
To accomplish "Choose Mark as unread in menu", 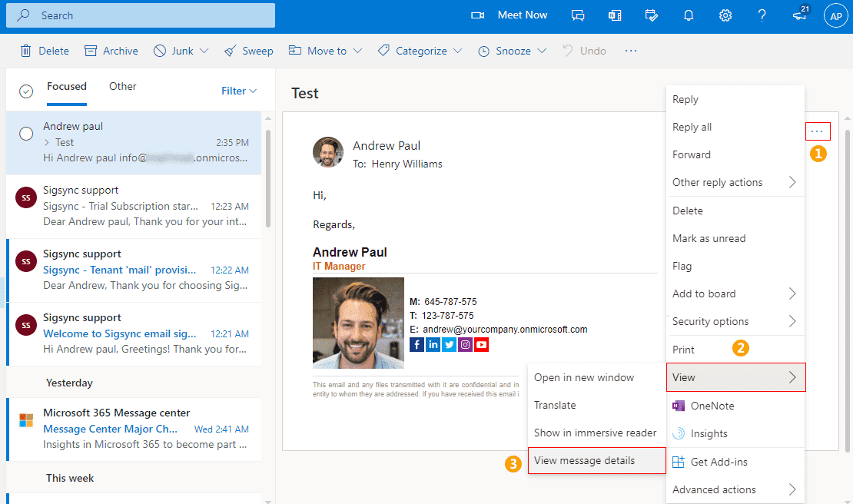I will (709, 238).
